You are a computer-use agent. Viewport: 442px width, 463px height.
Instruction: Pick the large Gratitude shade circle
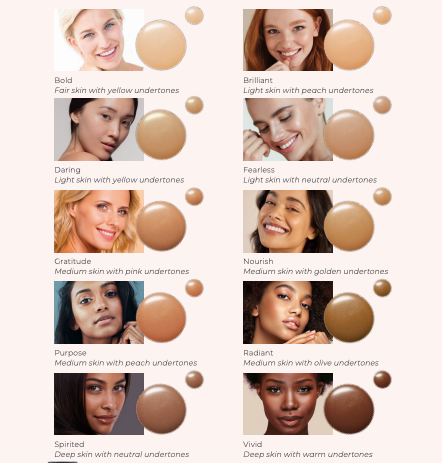pyautogui.click(x=161, y=226)
